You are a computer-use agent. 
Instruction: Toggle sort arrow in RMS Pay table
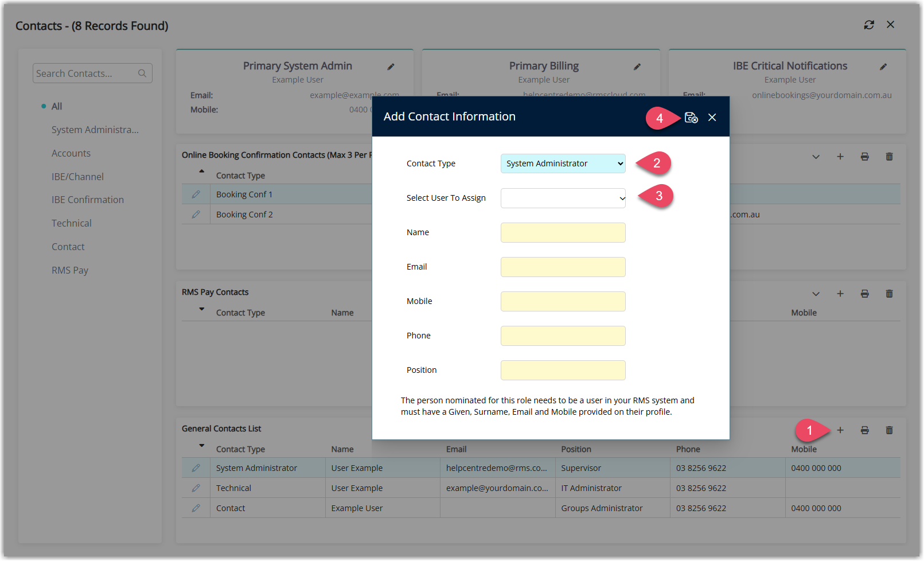(201, 309)
